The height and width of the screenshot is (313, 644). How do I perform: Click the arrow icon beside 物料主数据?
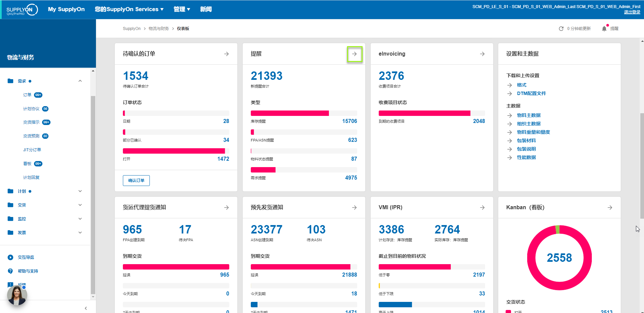pyautogui.click(x=510, y=116)
